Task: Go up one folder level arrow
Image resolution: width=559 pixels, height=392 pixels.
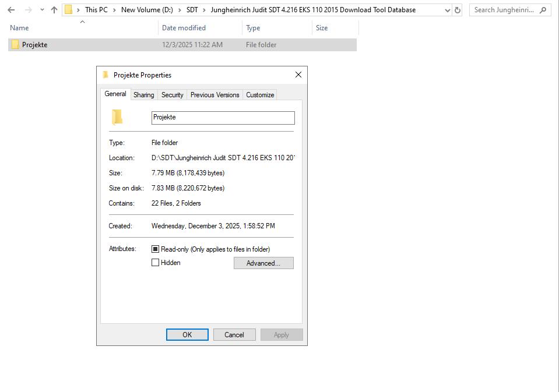Action: click(54, 10)
